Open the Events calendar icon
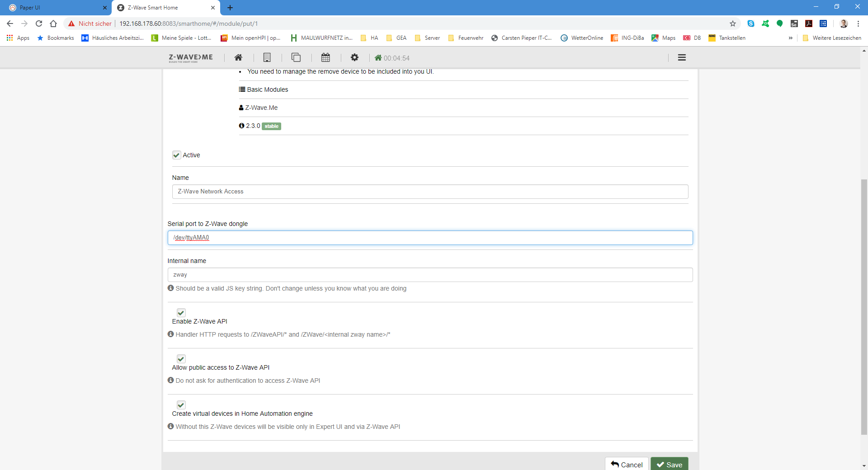The image size is (868, 470). pyautogui.click(x=325, y=57)
